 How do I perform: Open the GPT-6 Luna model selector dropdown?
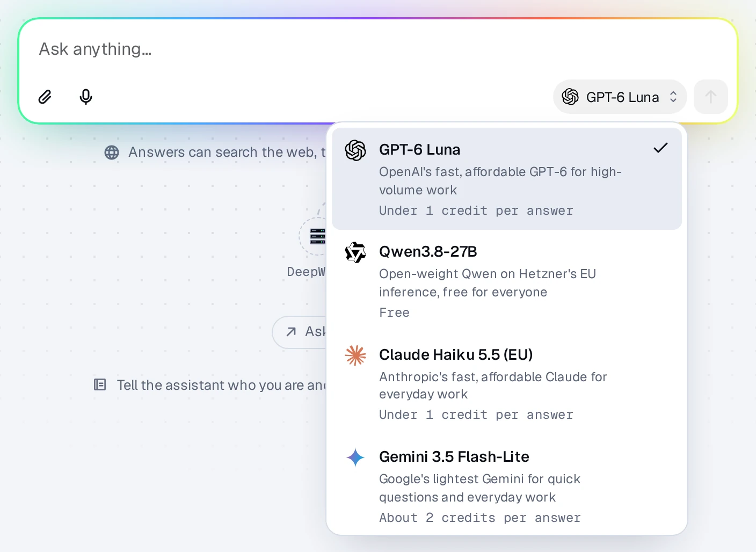tap(620, 97)
